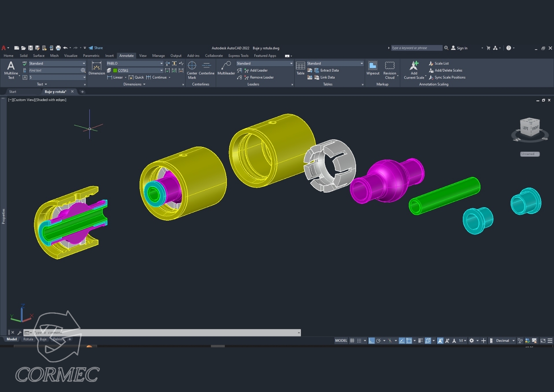Viewport: 554px width, 392px height.
Task: Open the Rotula layout tab
Action: (28, 339)
